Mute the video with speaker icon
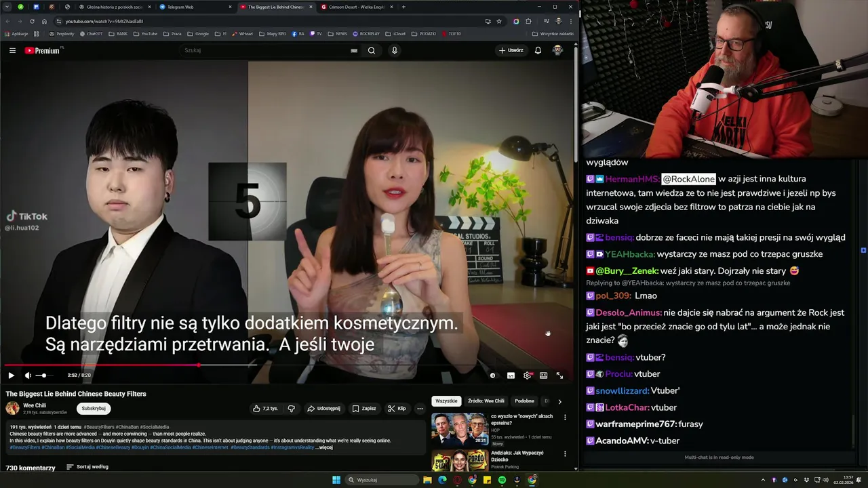Viewport: 868px width, 488px height. 28,375
